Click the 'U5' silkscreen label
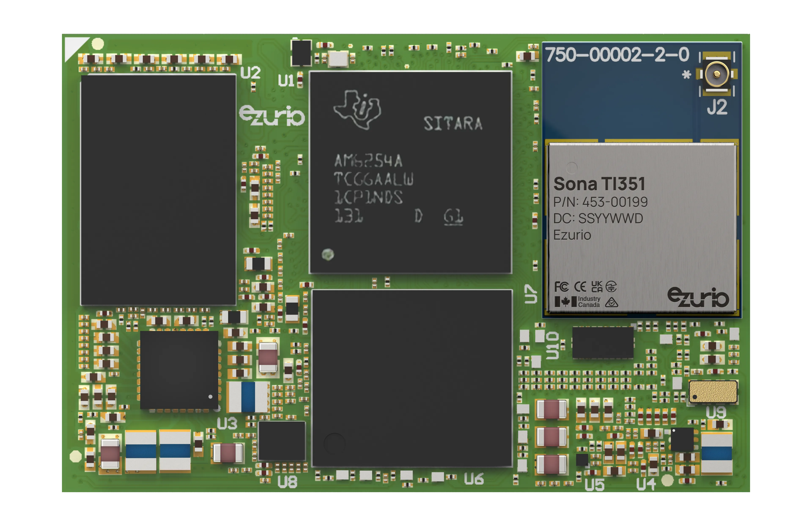This screenshot has width=812, height=526. 594,485
